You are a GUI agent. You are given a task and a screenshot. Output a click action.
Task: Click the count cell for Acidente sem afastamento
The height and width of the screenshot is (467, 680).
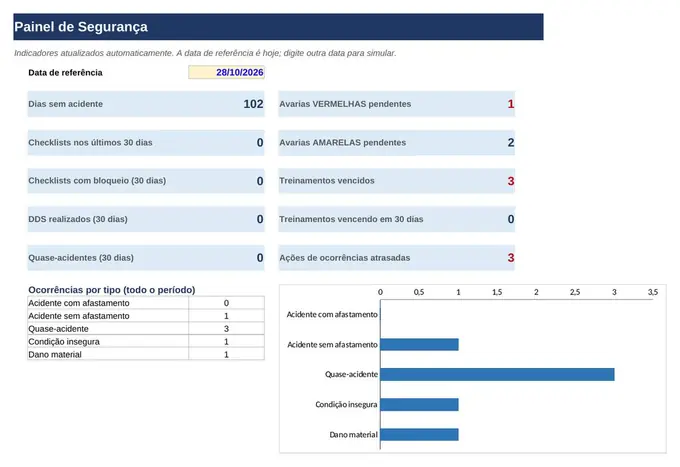tap(226, 316)
